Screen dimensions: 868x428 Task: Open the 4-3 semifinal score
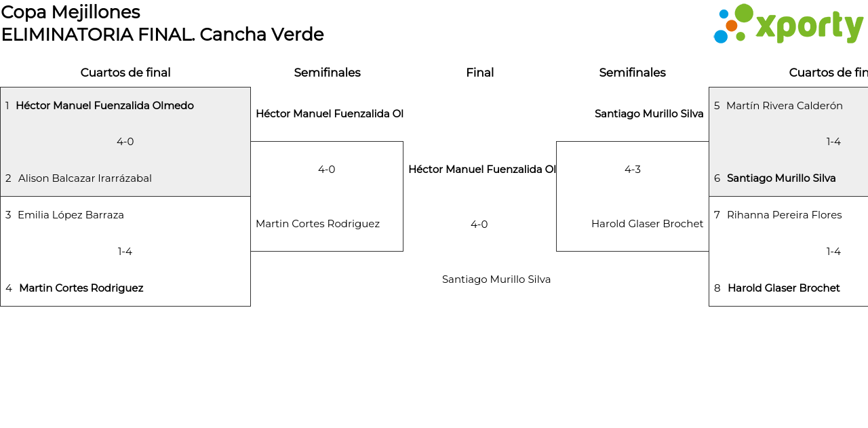[x=633, y=170]
